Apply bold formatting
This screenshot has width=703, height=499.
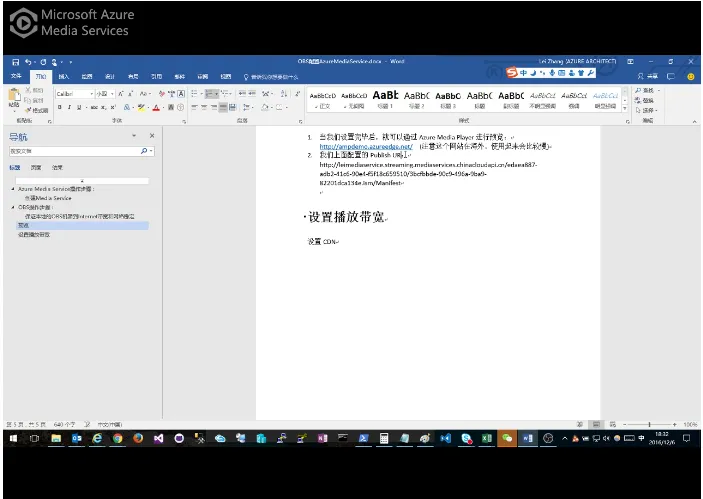coord(60,107)
